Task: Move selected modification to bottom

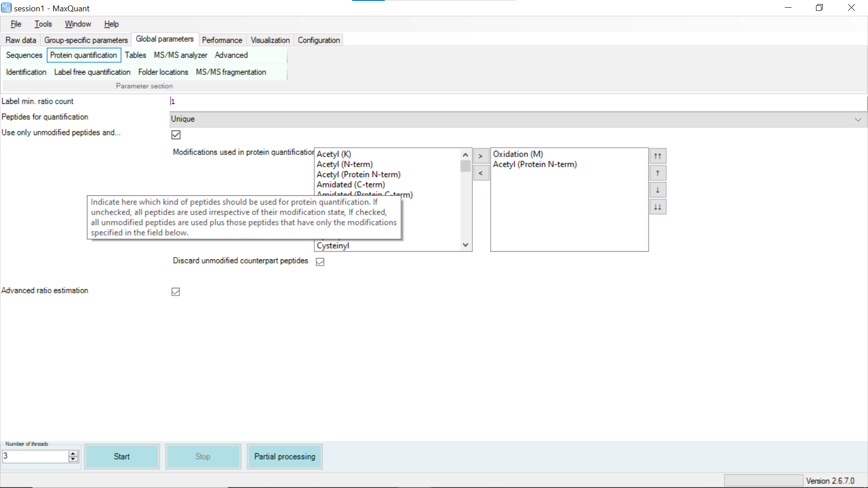Action: tap(657, 207)
